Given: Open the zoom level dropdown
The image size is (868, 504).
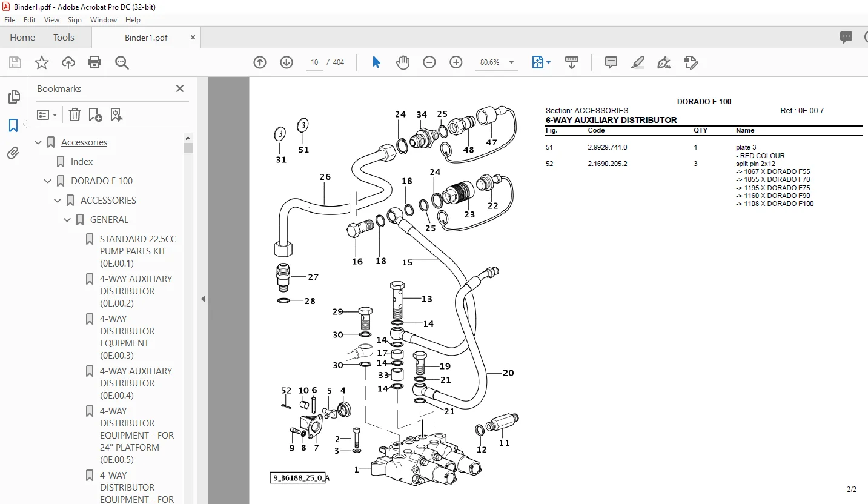Looking at the screenshot, I should click(x=511, y=62).
